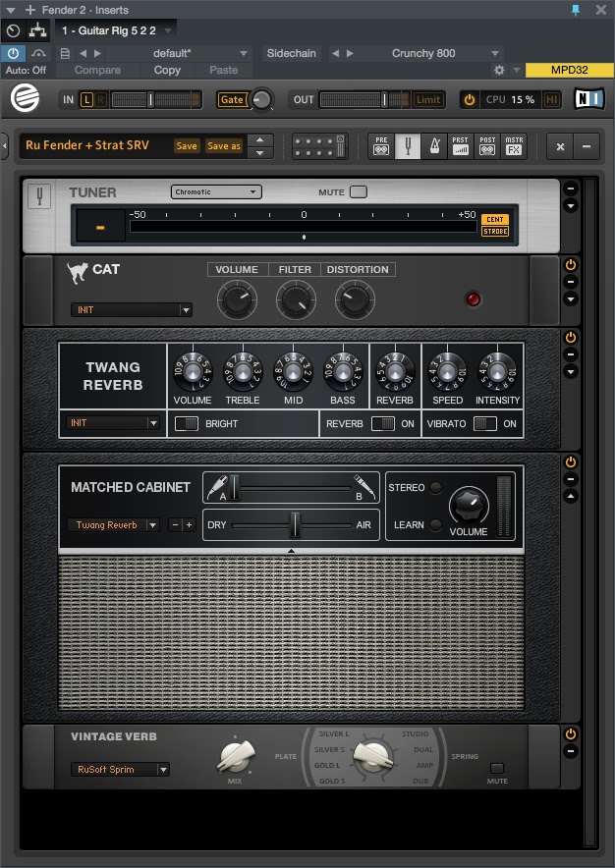This screenshot has height=868, width=615.
Task: Click Auto: Off automation label
Action: (x=27, y=70)
